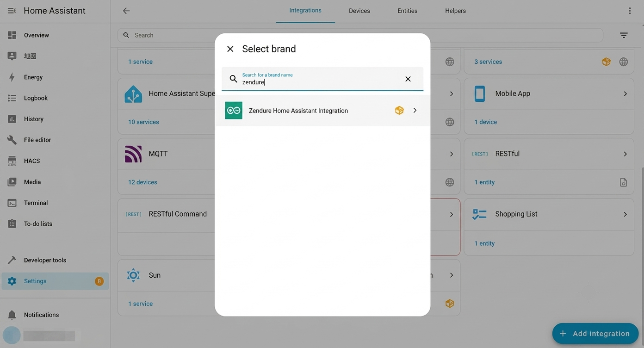Click the Shopping List icon
This screenshot has height=348, width=644.
(479, 214)
